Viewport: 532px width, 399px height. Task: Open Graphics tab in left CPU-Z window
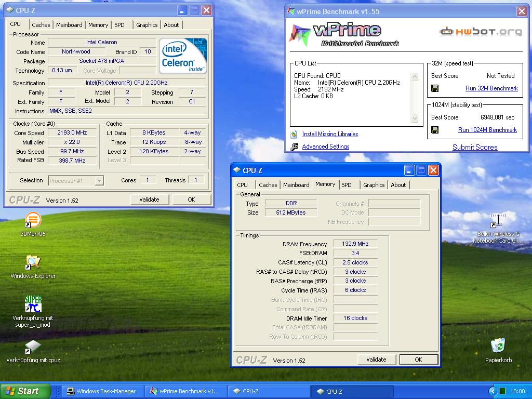[147, 25]
